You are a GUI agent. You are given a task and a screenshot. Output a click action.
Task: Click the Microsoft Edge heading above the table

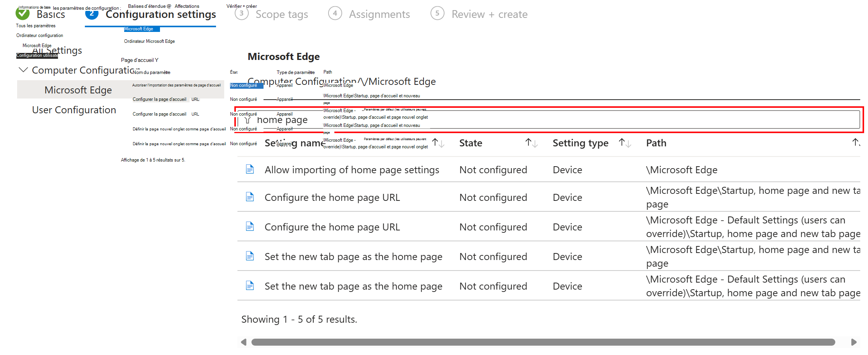tap(284, 56)
